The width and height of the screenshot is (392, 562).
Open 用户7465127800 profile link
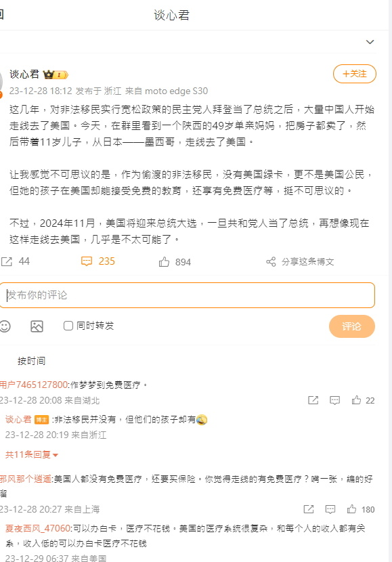(34, 385)
